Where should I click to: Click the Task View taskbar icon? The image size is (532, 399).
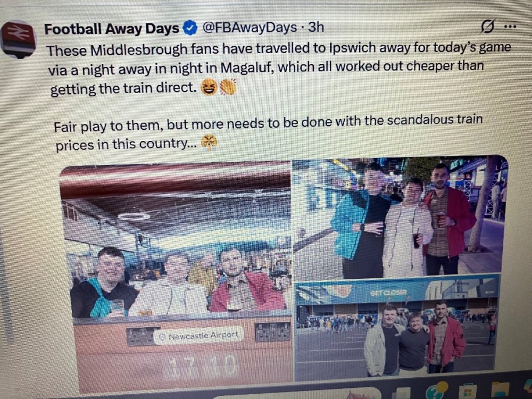401,393
